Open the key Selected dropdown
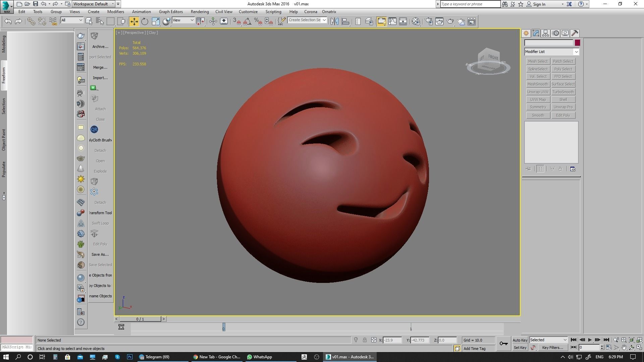Viewport: 644px width, 362px height. tap(548, 340)
